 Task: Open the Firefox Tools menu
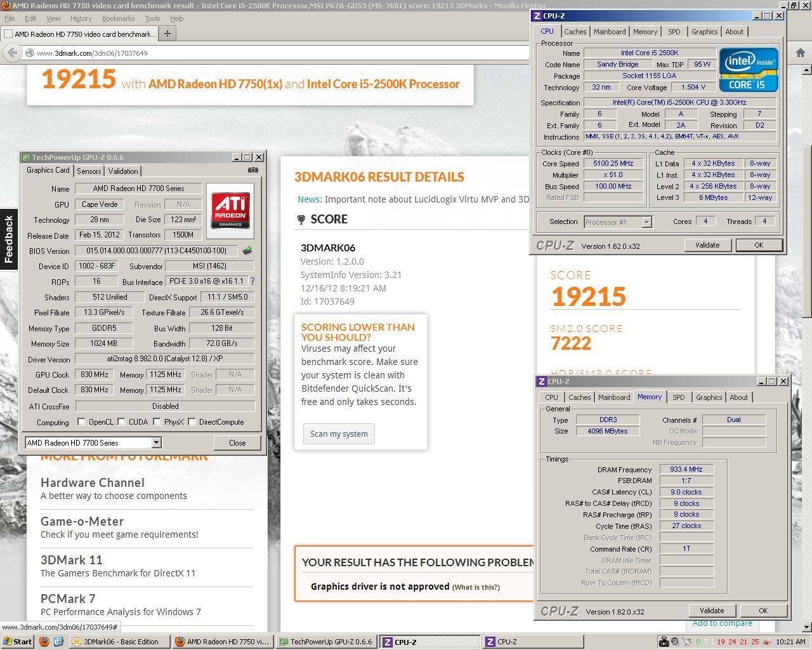pyautogui.click(x=152, y=18)
